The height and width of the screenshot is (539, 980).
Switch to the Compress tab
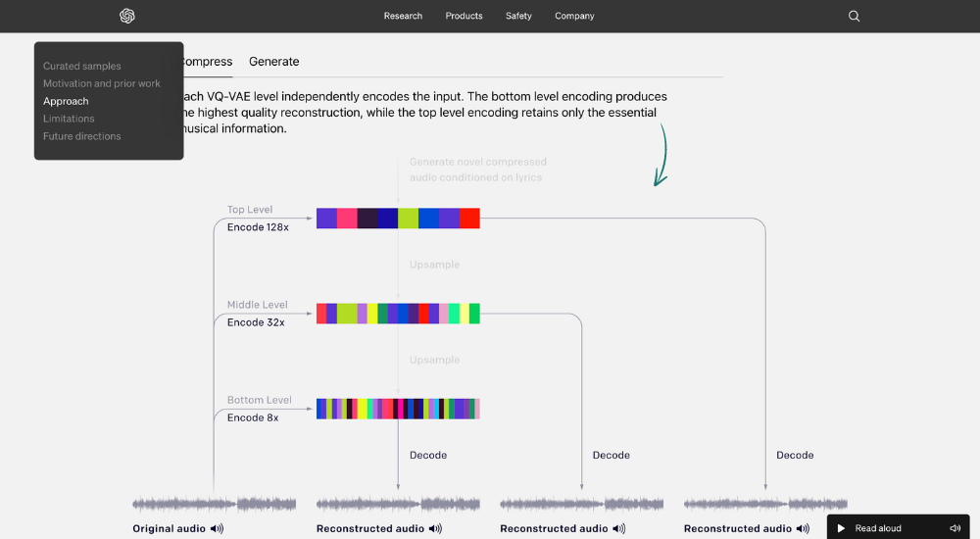[x=208, y=62]
